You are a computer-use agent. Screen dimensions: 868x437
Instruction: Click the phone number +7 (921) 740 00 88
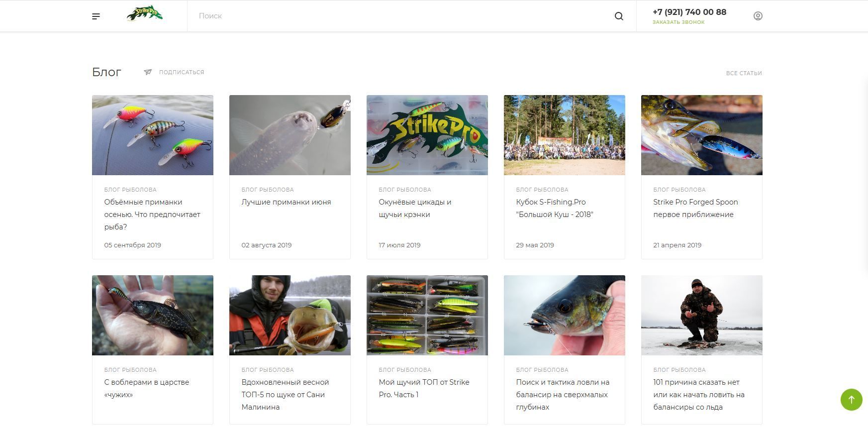tap(689, 12)
